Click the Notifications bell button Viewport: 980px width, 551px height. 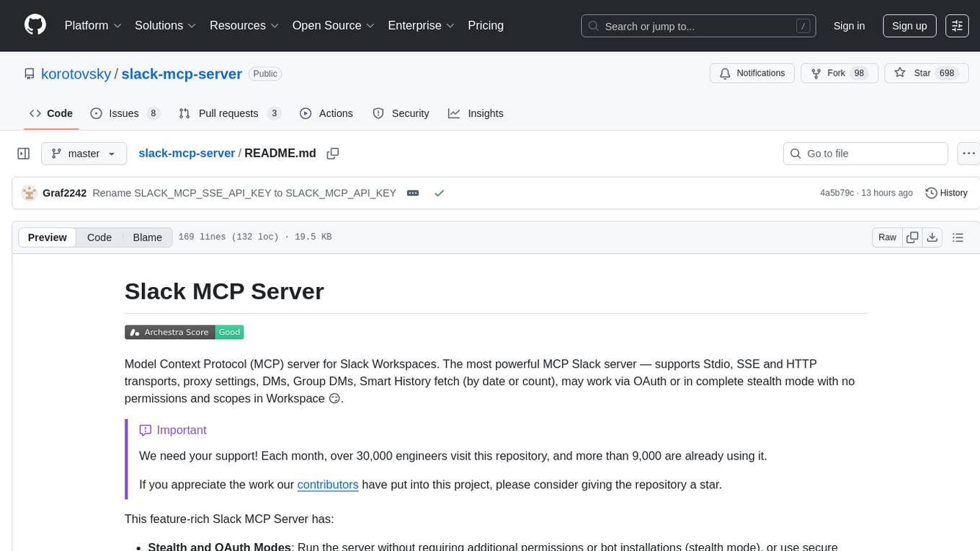point(752,74)
